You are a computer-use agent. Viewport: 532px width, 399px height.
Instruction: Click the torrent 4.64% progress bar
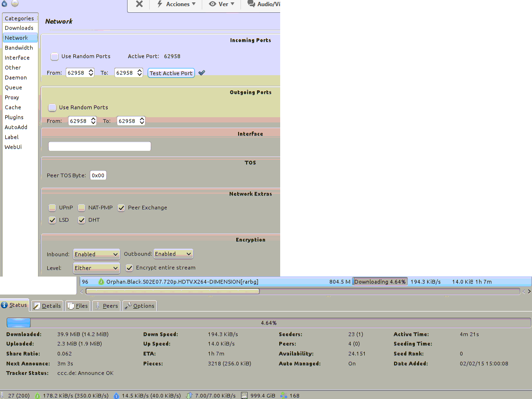(268, 323)
